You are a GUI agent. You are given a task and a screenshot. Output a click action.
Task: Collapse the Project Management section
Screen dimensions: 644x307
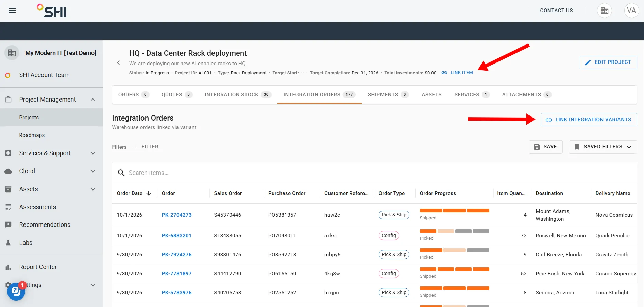(93, 100)
